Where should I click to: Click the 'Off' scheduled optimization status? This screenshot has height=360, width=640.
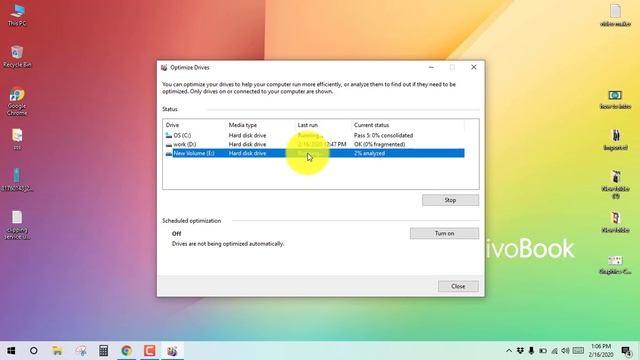(176, 233)
